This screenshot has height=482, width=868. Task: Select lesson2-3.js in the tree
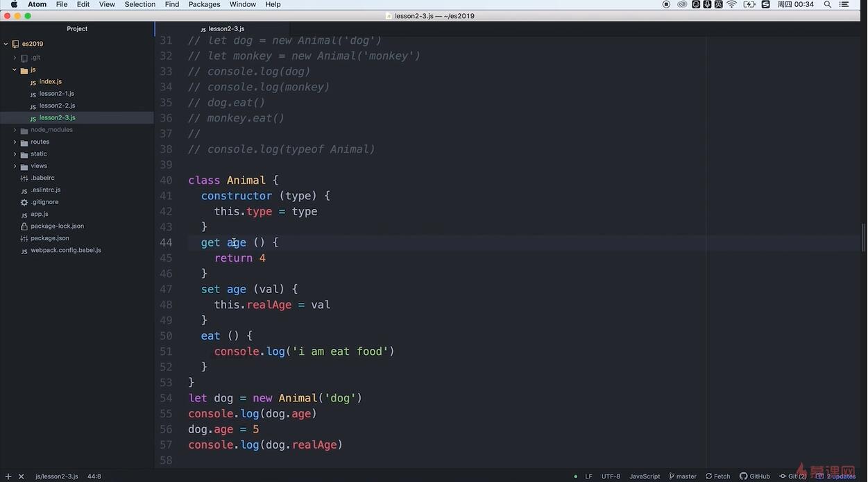click(x=56, y=117)
